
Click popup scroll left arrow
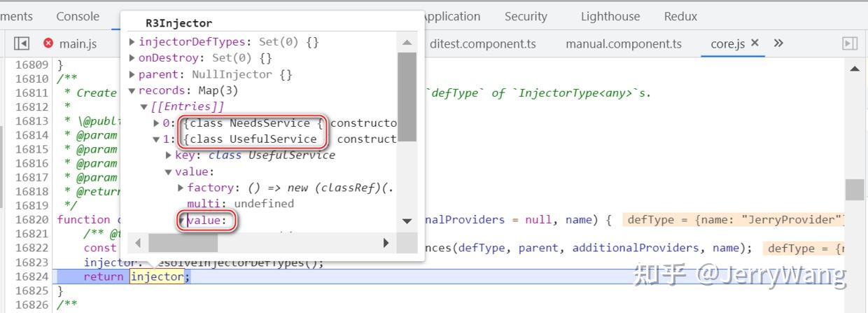[137, 243]
